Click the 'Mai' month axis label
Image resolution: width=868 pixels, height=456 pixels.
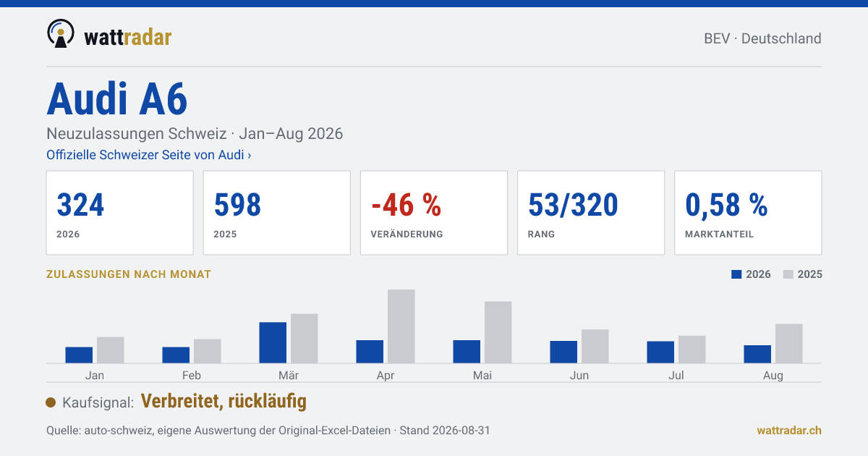[x=482, y=375]
